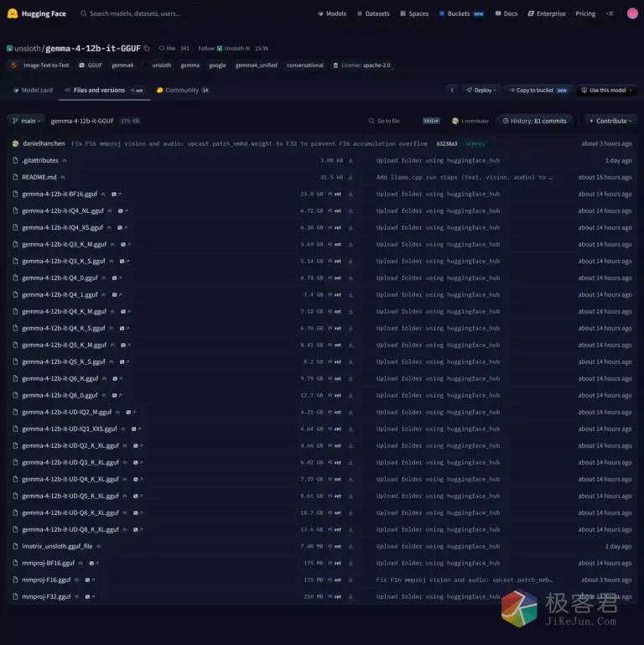Image resolution: width=644 pixels, height=645 pixels.
Task: Click Copy to bucket button
Action: (x=538, y=90)
